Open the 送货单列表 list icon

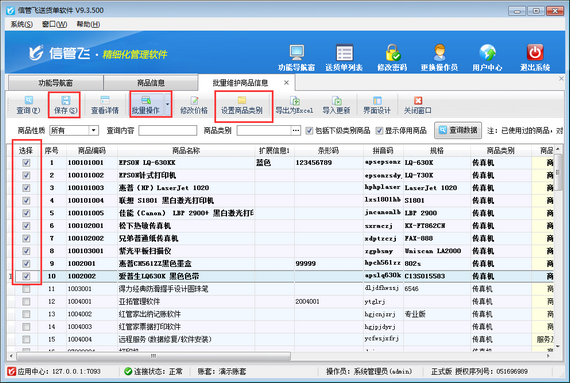(x=344, y=53)
